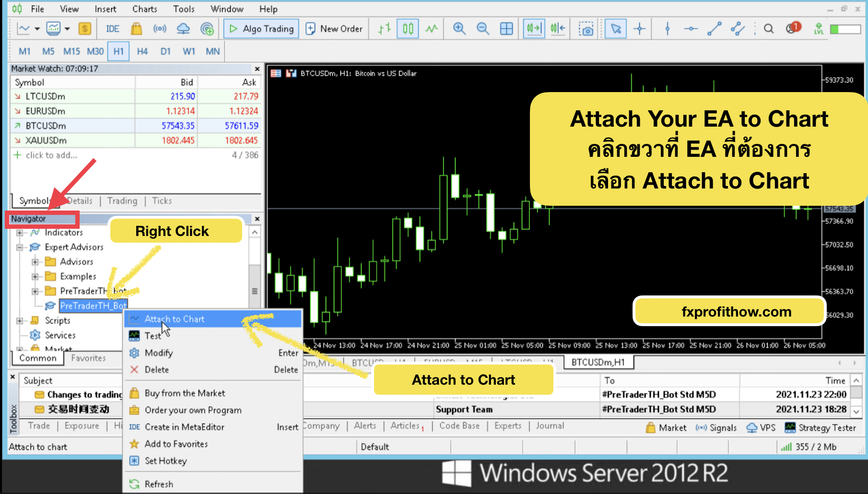Image resolution: width=868 pixels, height=494 pixels.
Task: Open the Tools menu
Action: click(184, 9)
